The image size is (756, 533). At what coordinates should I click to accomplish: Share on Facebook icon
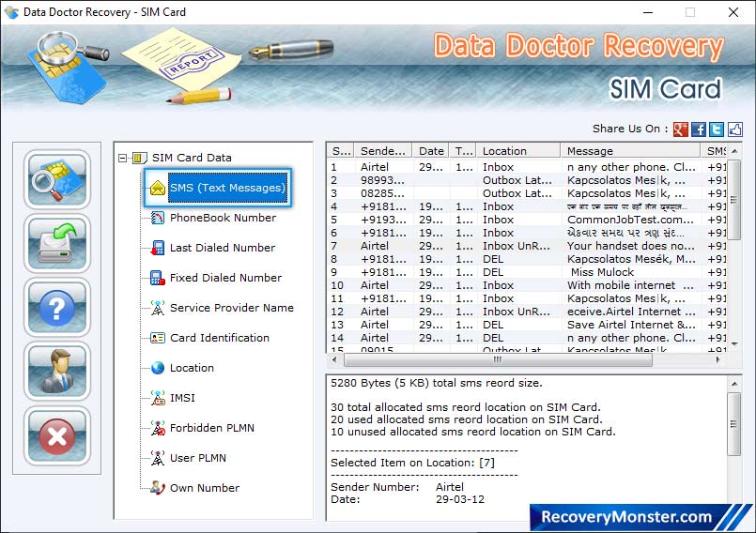pyautogui.click(x=699, y=129)
